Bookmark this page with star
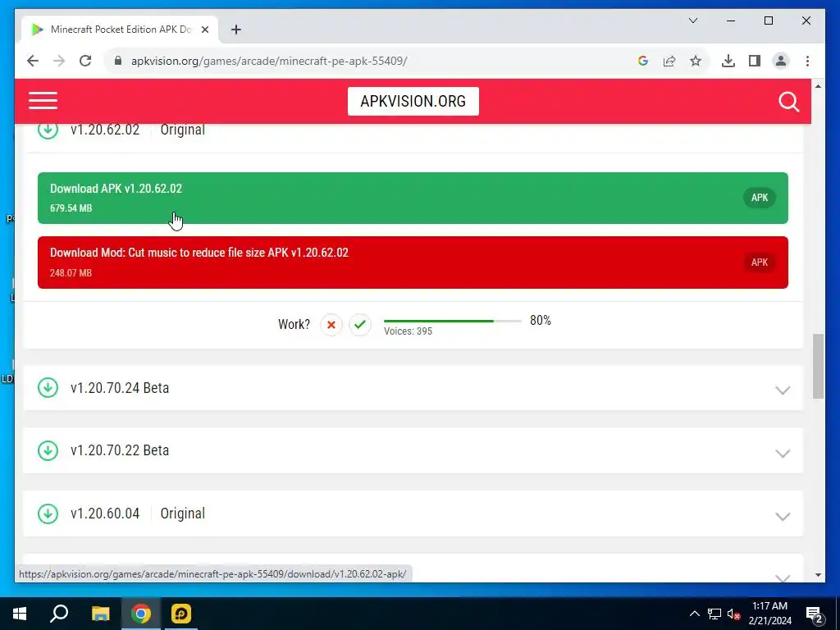Image resolution: width=840 pixels, height=630 pixels. pos(696,61)
